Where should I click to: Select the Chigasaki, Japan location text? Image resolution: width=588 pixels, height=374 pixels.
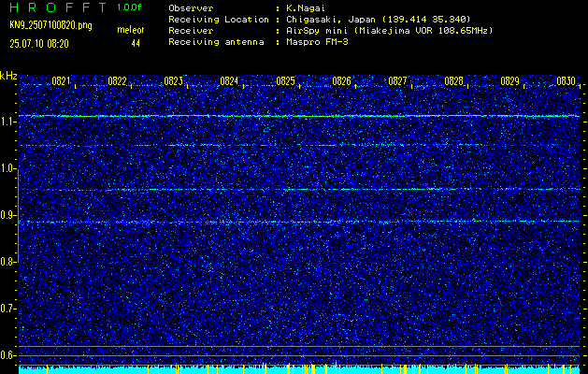[379, 20]
